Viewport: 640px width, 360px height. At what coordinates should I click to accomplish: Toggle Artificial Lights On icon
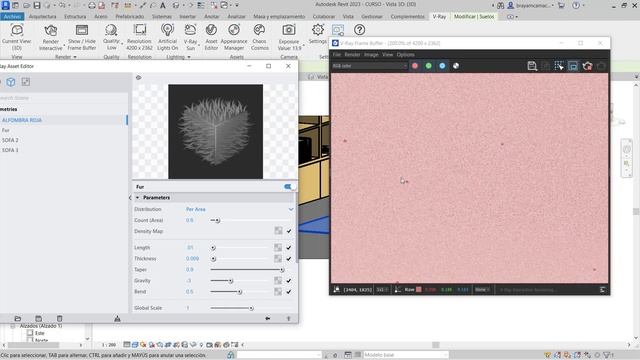click(167, 30)
